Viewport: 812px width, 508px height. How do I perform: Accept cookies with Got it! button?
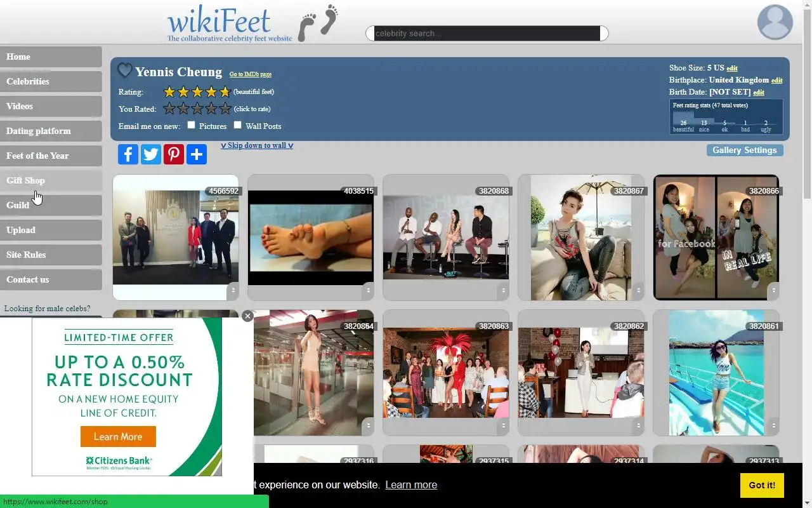point(762,485)
